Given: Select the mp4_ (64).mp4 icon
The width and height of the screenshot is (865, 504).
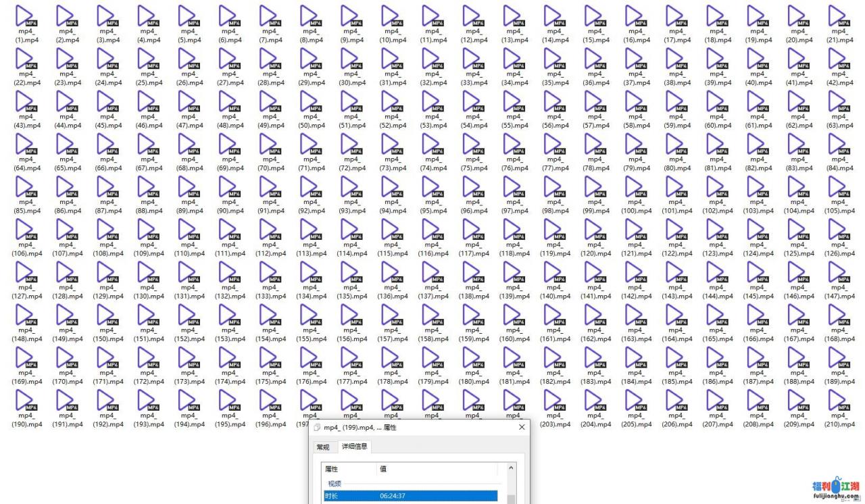Looking at the screenshot, I should pyautogui.click(x=27, y=145).
